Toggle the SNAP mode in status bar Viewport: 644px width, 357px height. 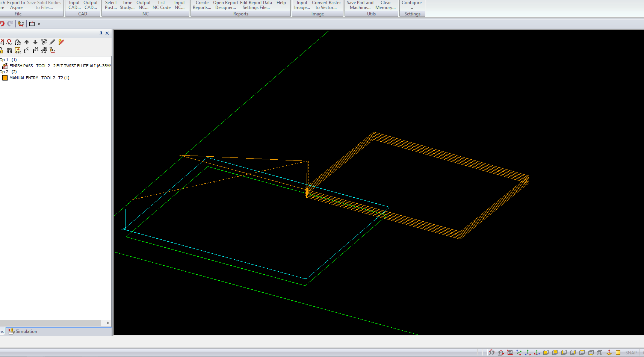(631, 352)
